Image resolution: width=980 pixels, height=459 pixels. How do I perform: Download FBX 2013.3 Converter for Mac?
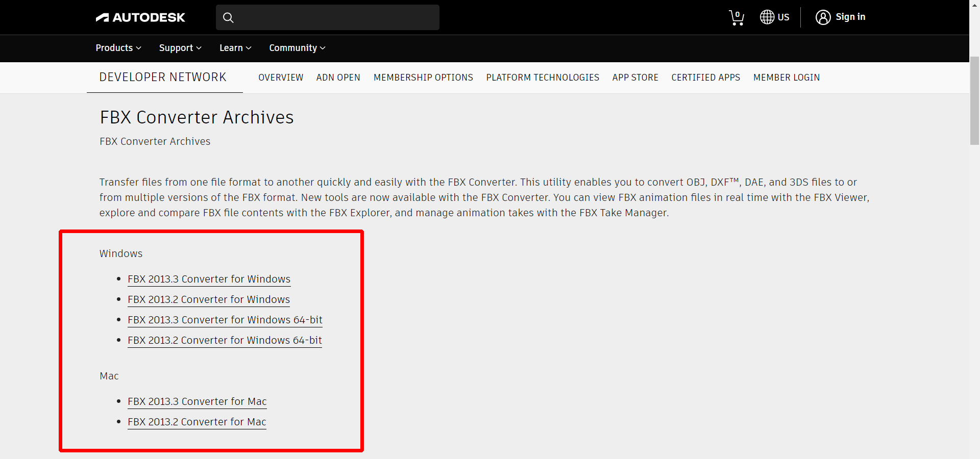tap(197, 401)
